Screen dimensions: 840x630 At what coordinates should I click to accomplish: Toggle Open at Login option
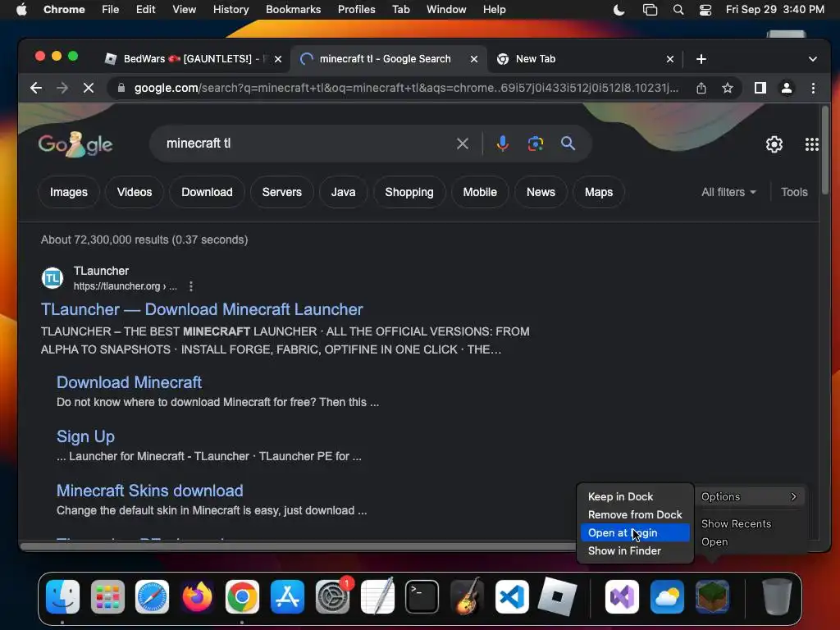click(x=635, y=532)
